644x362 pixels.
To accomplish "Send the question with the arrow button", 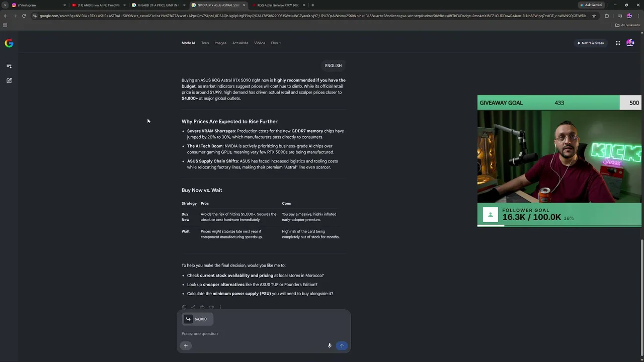I will 342,345.
